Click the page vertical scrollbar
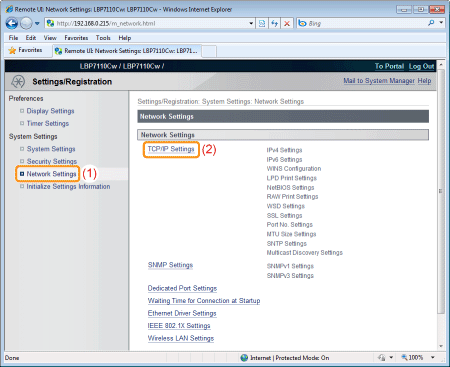This screenshot has width=450, height=367. point(441,191)
